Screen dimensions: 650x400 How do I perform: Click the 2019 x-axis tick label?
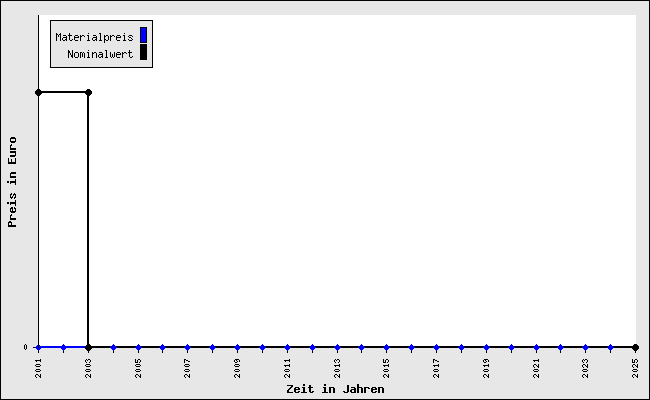486,367
